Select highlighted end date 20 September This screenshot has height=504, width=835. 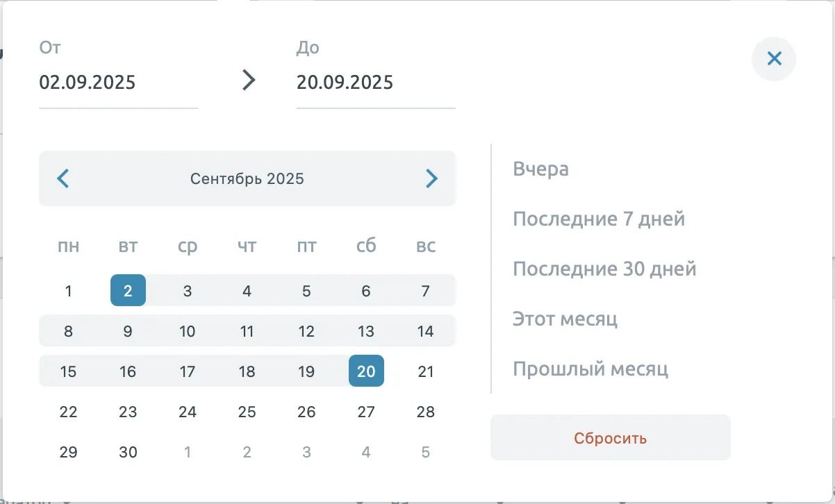[366, 371]
